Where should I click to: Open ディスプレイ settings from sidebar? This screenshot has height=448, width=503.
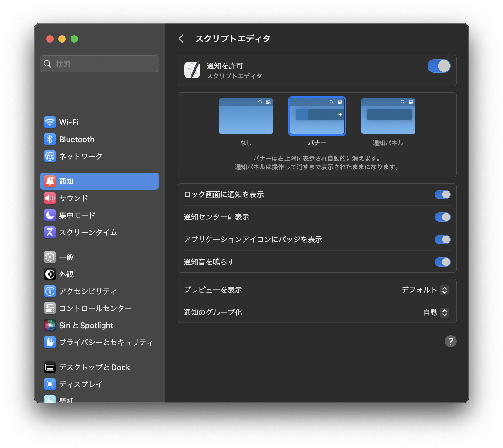point(50,384)
